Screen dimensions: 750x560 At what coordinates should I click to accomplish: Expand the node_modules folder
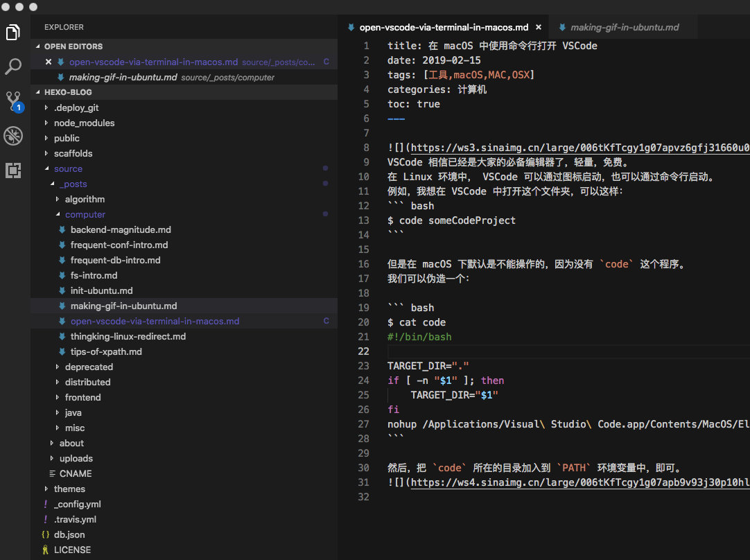click(84, 123)
